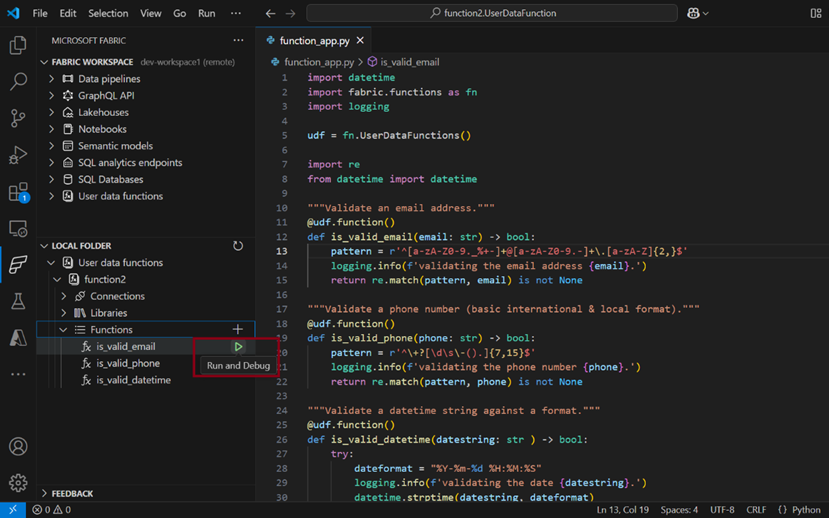This screenshot has height=518, width=829.
Task: Open the Remote Explorer icon
Action: pyautogui.click(x=18, y=228)
